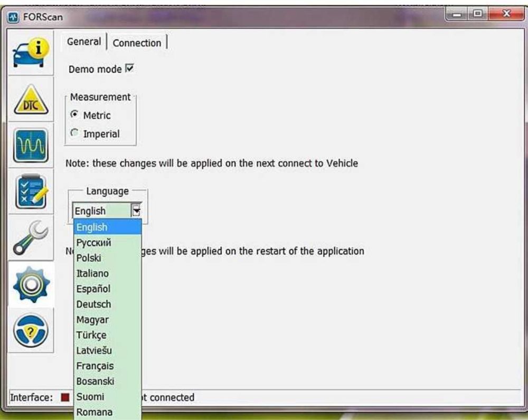Minimize the FORScan window

point(457,14)
